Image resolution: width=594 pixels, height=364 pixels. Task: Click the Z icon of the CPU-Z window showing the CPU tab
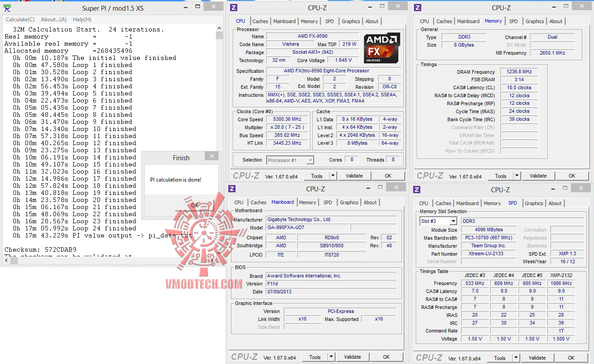click(x=234, y=8)
